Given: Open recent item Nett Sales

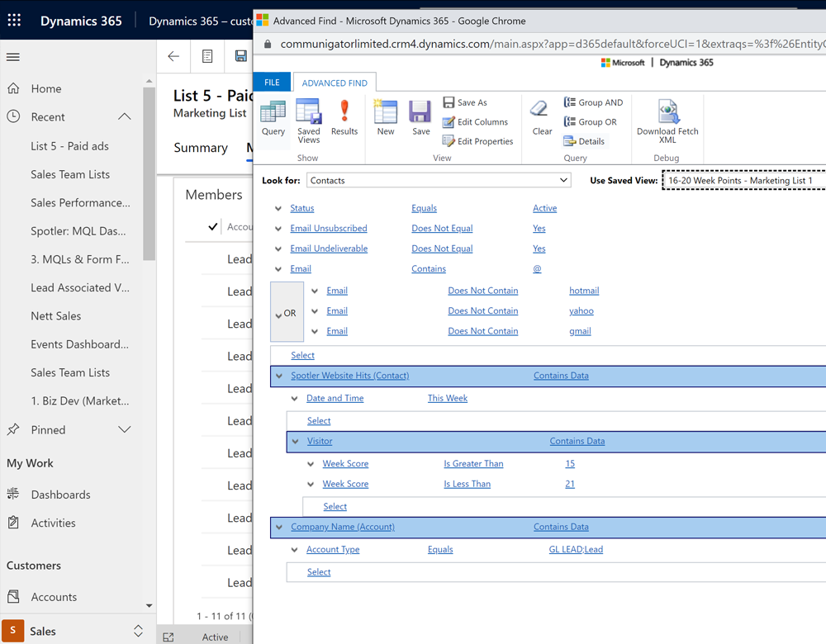Looking at the screenshot, I should [x=56, y=316].
